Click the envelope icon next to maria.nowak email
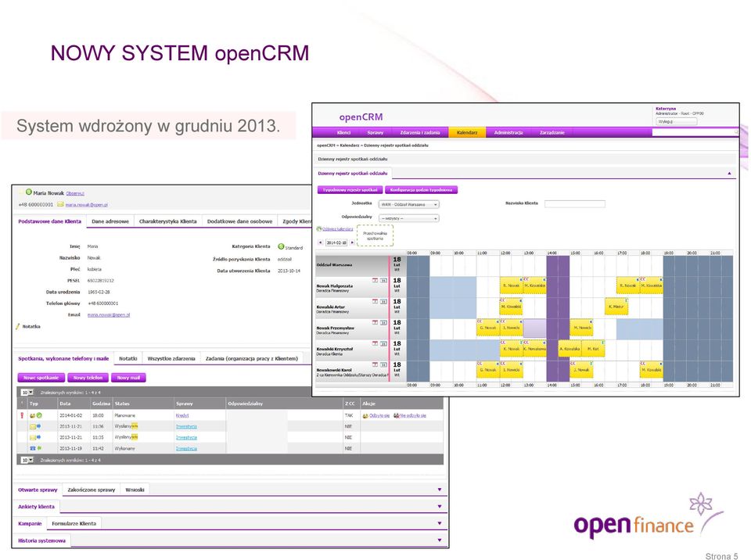751x560 pixels. [x=60, y=204]
